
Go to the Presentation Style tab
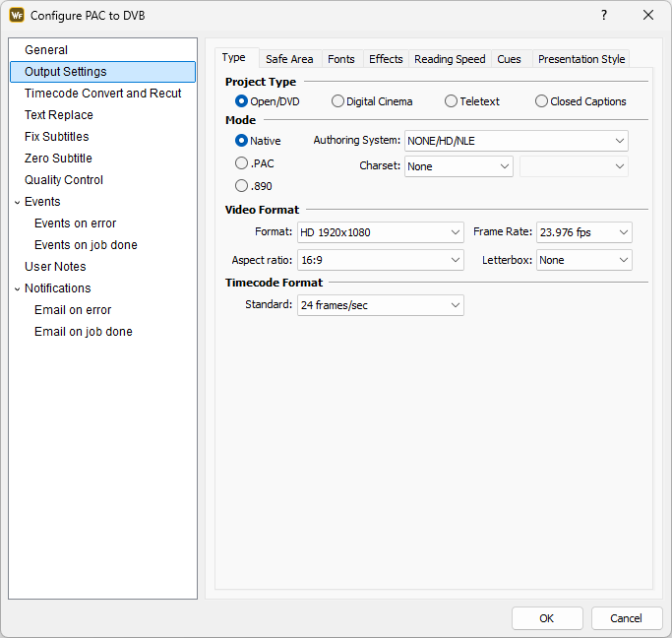click(x=580, y=59)
